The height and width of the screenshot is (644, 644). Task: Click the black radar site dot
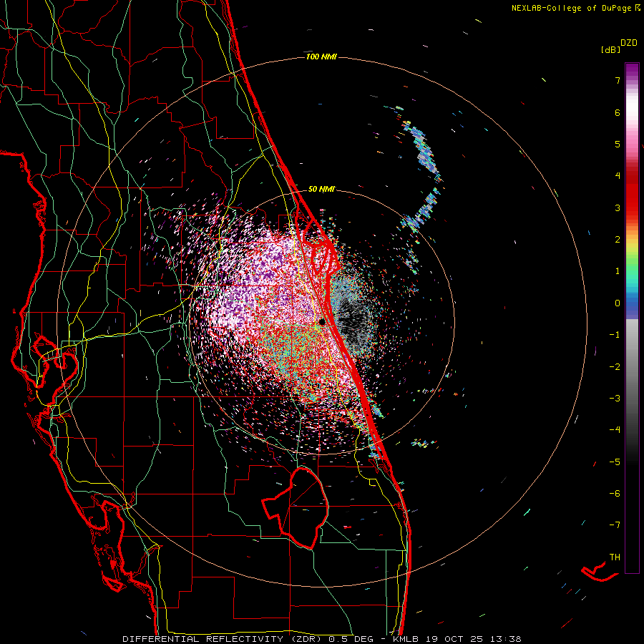pyautogui.click(x=322, y=322)
